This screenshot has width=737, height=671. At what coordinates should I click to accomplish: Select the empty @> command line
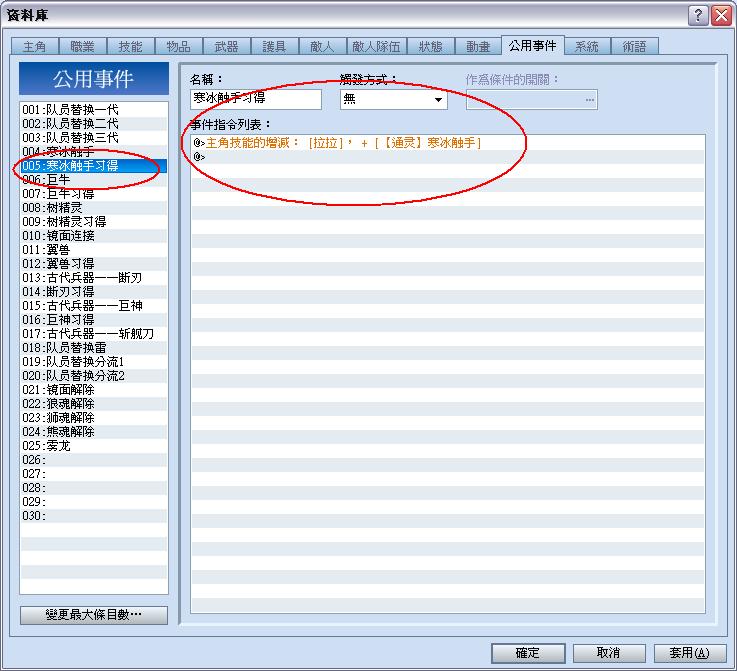tap(447, 156)
